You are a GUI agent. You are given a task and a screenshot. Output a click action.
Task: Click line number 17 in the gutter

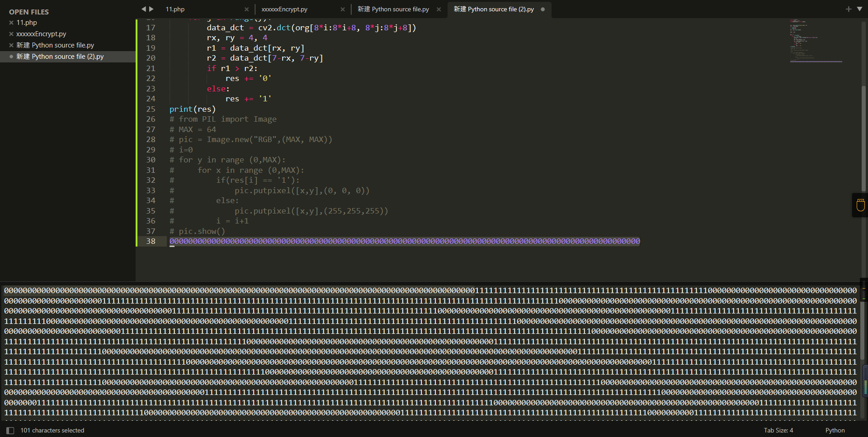coord(151,28)
